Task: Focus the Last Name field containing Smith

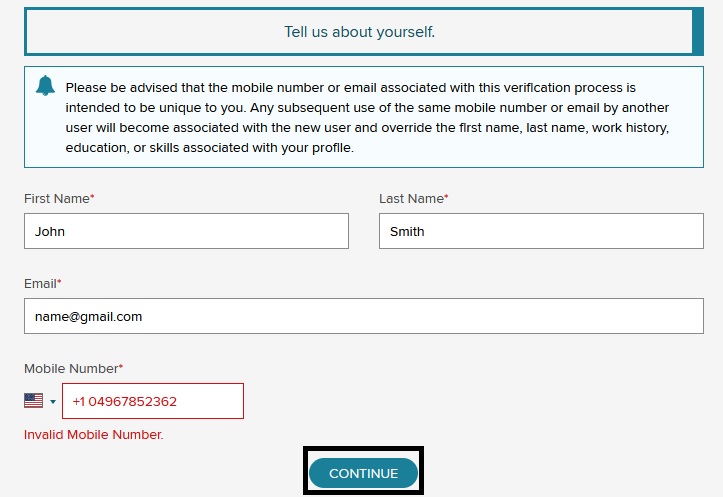Action: 541,231
